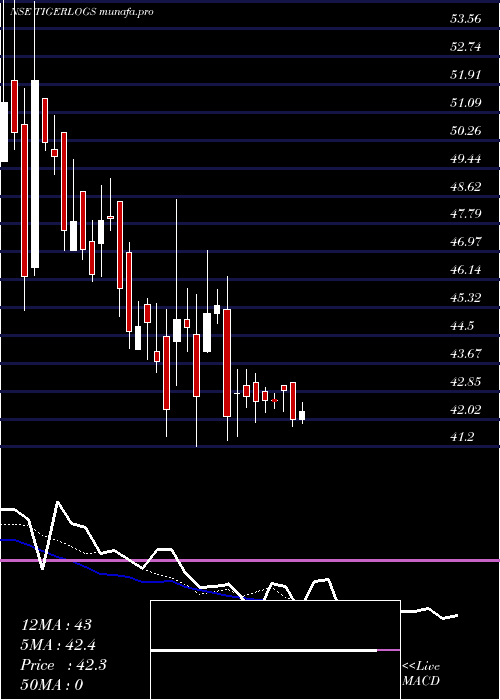This screenshot has height=700, width=500.
Task: Click the tall white candle near 51.91
Action: (35, 174)
